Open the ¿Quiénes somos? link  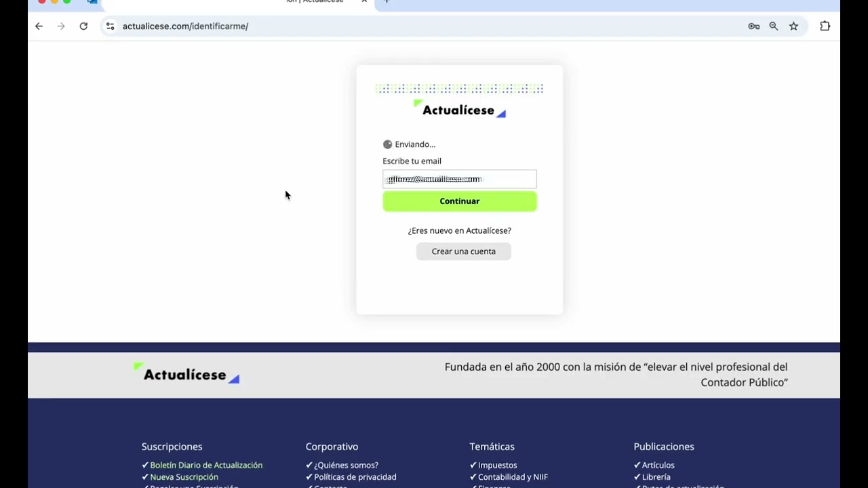(346, 465)
